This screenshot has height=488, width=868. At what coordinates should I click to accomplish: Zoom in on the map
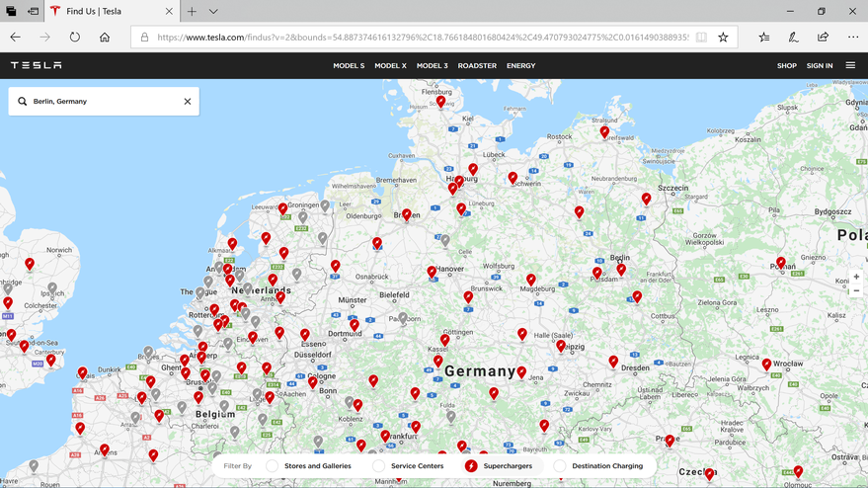click(x=856, y=277)
